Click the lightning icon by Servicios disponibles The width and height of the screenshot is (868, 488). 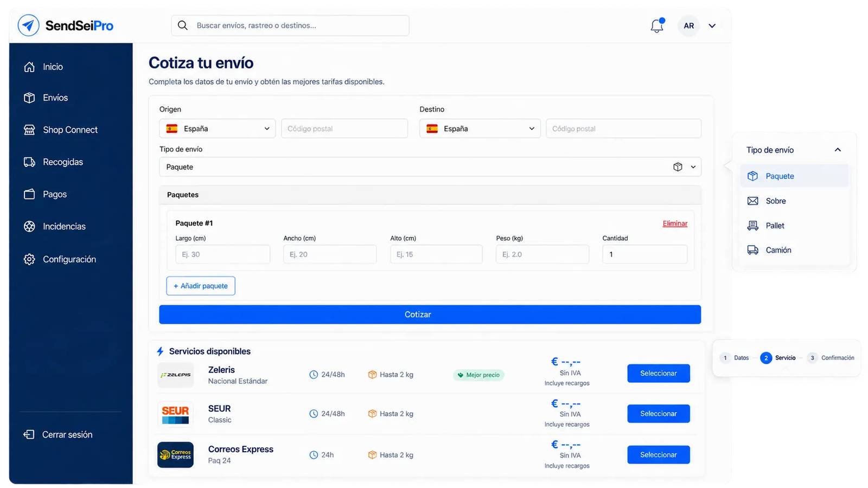160,351
